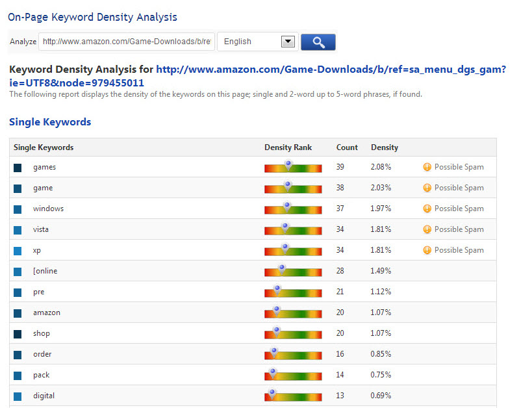532x408 pixels.
Task: Open the English language dropdown
Action: click(258, 42)
